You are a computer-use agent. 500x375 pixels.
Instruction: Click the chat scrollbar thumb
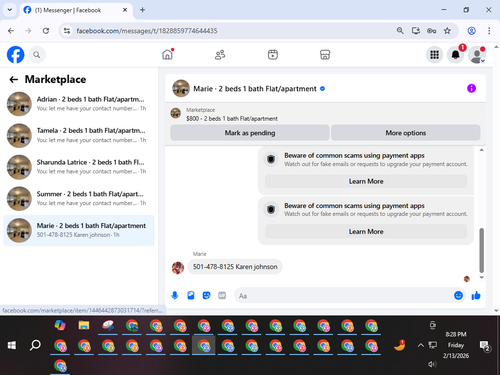481,250
